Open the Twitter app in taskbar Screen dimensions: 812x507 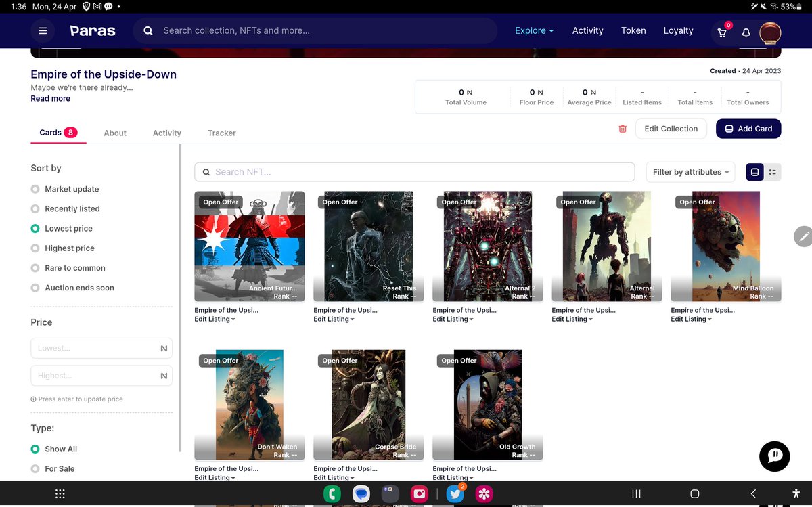[x=455, y=494]
